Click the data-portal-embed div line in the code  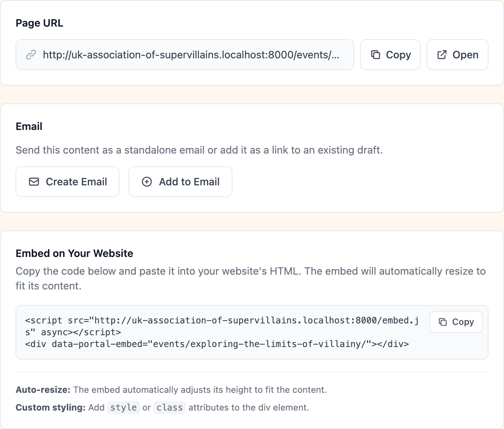pos(217,344)
